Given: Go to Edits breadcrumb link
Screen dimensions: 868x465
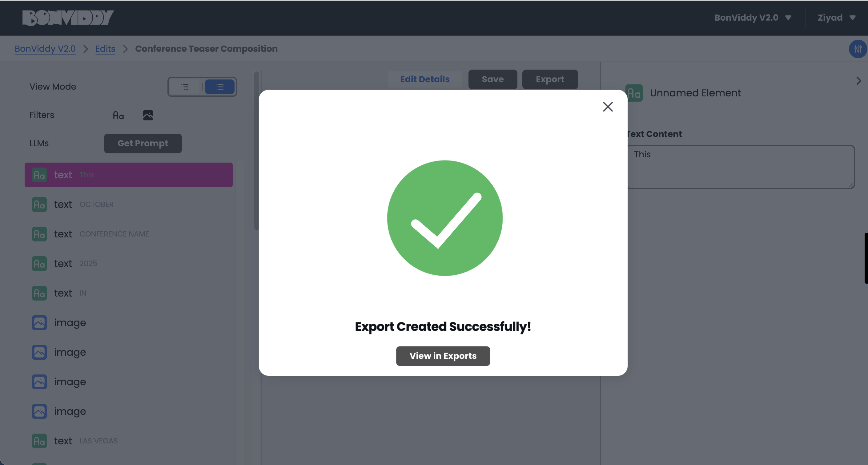Looking at the screenshot, I should (105, 49).
